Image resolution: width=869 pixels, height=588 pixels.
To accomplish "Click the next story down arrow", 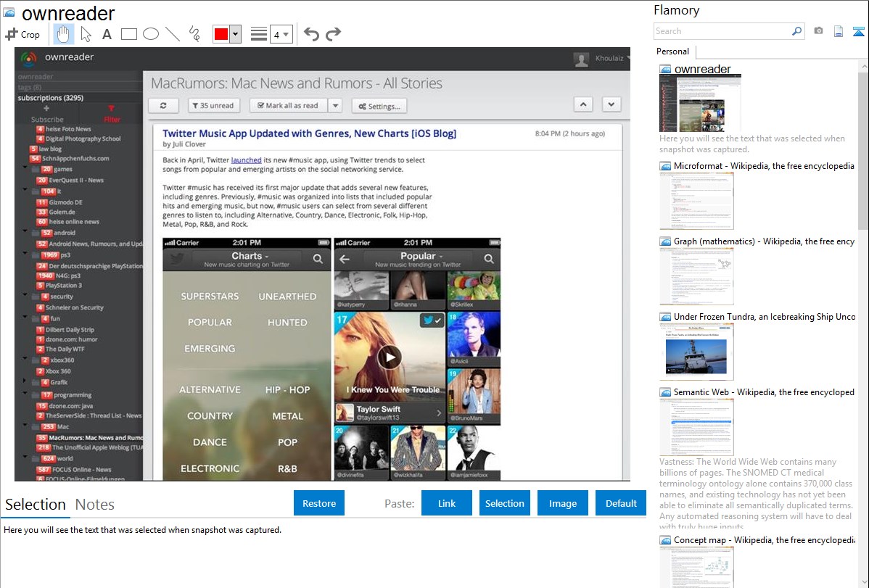I will click(611, 104).
